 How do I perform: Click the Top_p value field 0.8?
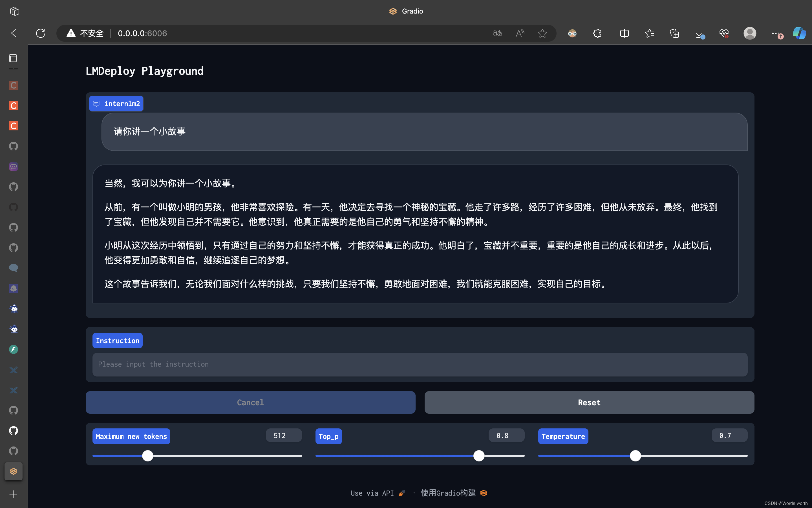(x=506, y=435)
